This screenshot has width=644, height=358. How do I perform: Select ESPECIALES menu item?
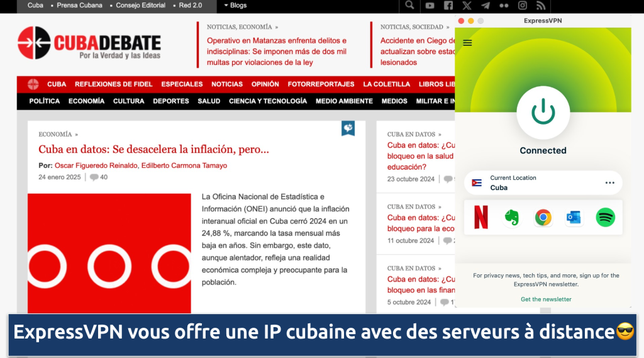[182, 84]
